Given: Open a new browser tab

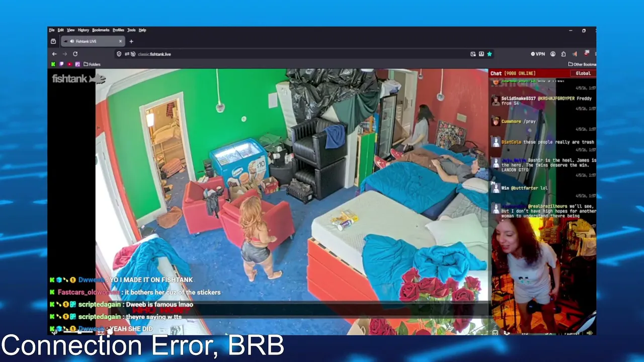Looking at the screenshot, I should pos(131,41).
